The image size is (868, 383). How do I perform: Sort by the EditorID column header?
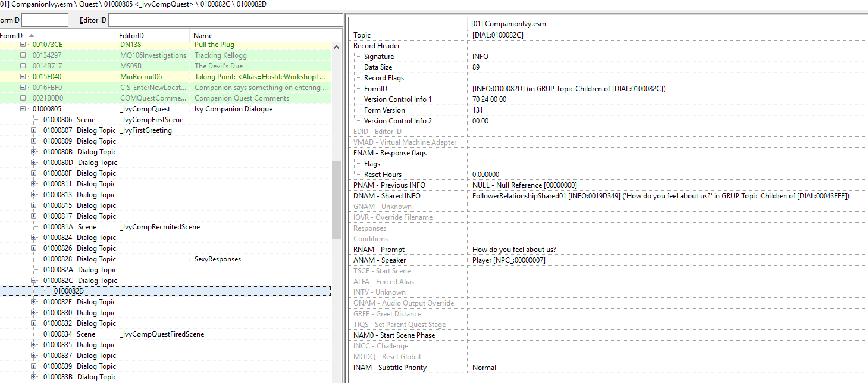[x=153, y=36]
